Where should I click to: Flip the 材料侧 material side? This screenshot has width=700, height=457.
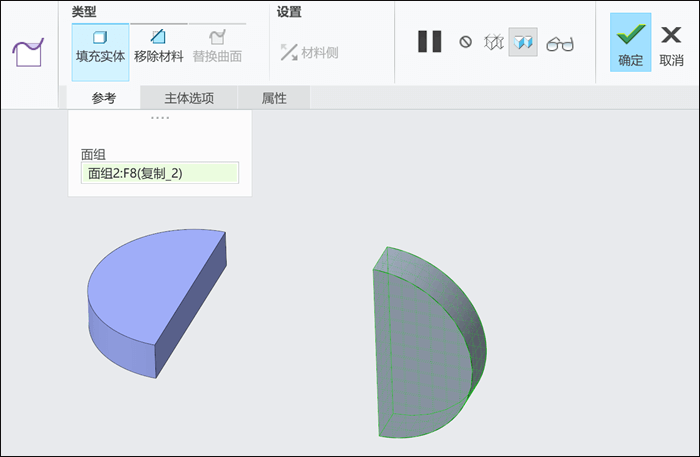click(309, 53)
